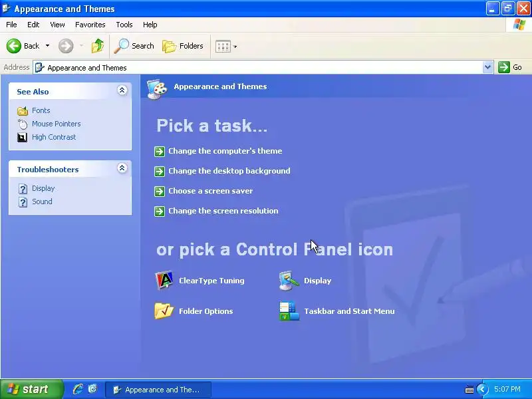Screen dimensions: 532x399
Task: Open the Display troubleshooter link
Action: tap(43, 188)
